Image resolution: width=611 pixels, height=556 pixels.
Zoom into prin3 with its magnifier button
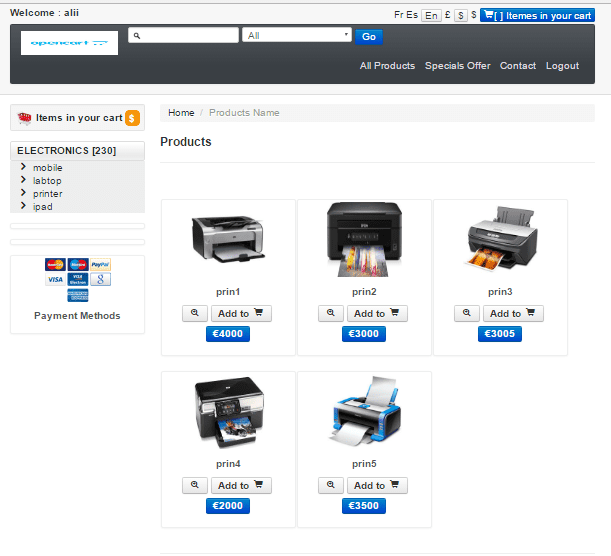(x=467, y=313)
